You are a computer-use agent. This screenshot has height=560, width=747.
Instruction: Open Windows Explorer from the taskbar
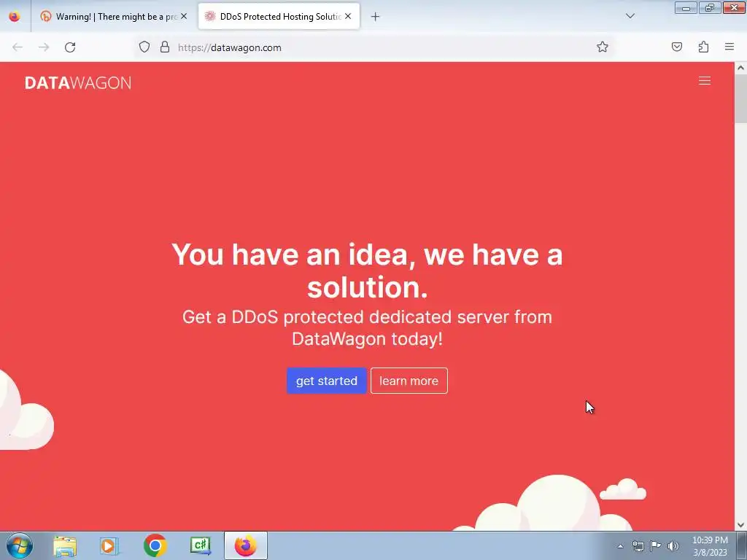65,545
